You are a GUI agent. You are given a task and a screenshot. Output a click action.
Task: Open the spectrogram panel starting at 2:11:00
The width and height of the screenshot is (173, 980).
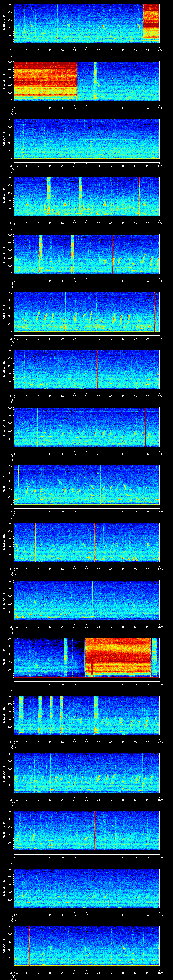87,600
